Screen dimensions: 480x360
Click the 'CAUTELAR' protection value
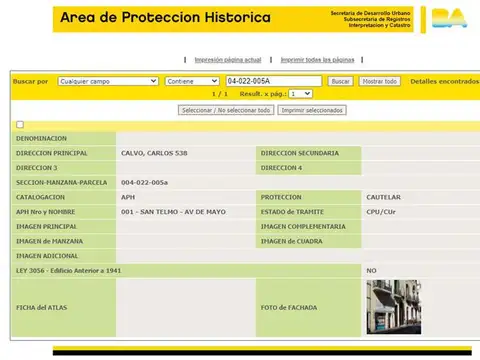[x=383, y=197]
